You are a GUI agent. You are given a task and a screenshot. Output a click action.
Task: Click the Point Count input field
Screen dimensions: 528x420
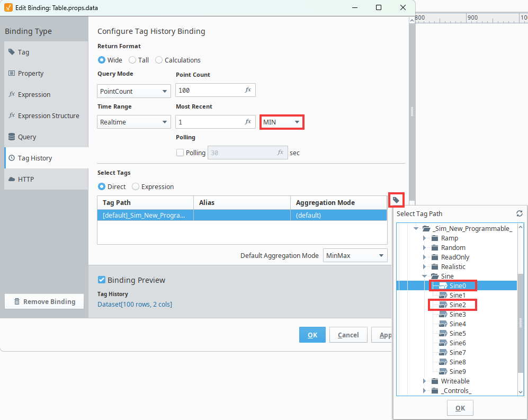click(x=209, y=90)
